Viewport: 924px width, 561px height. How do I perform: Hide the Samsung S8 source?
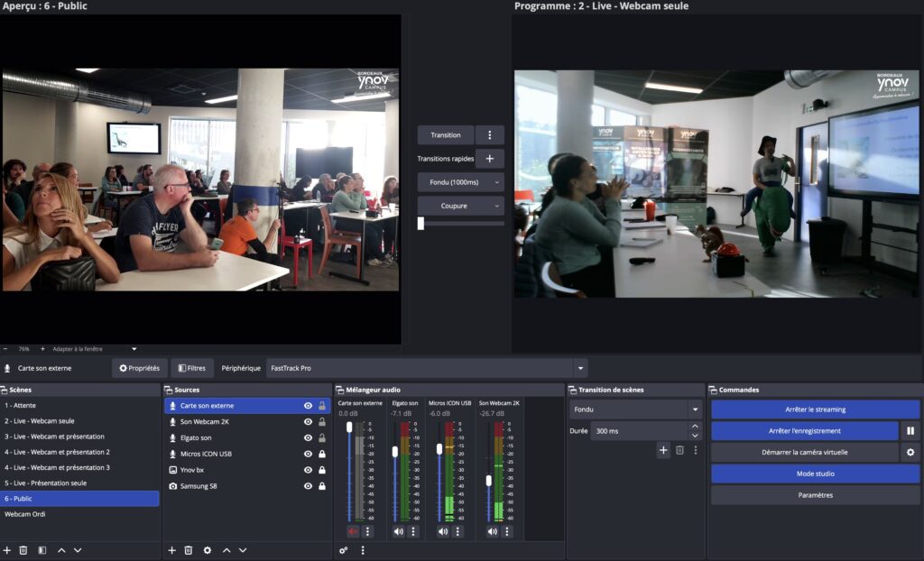click(x=308, y=486)
